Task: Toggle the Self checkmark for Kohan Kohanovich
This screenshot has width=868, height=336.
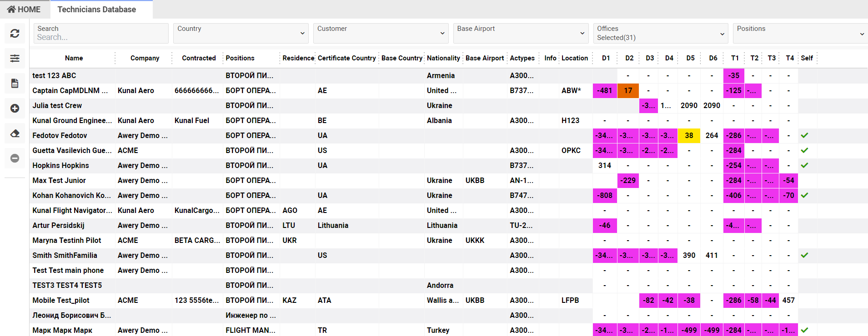Action: [804, 195]
